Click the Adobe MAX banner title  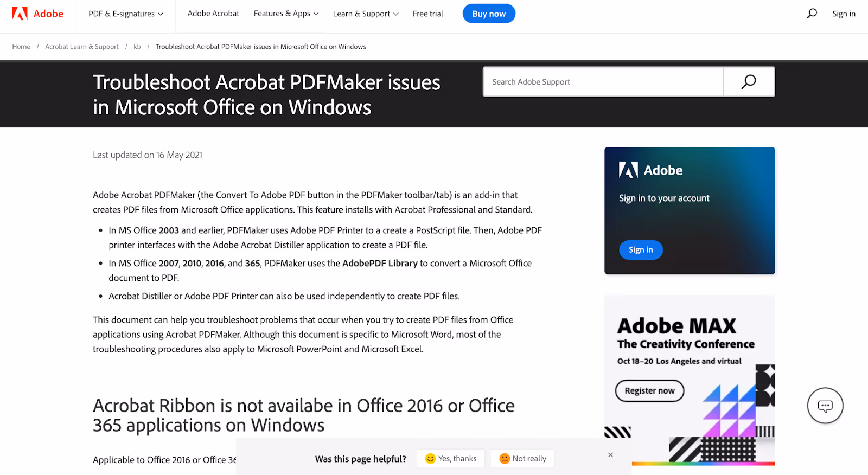coord(676,326)
